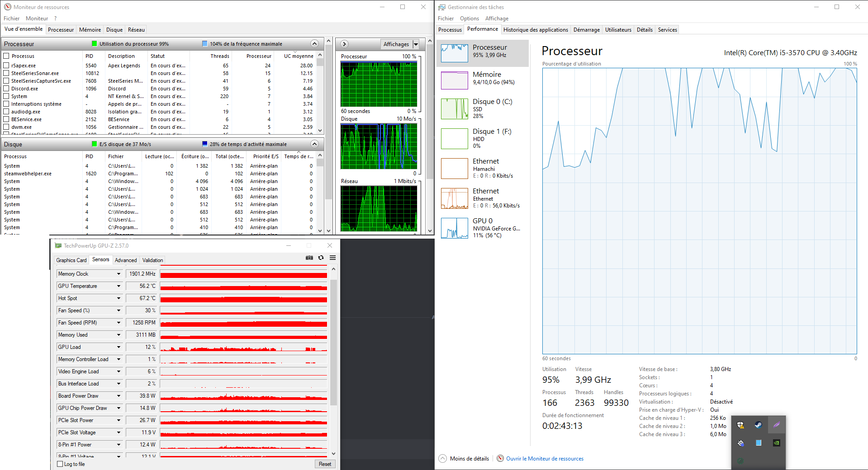Click the Windows Security shield tray icon
Screen dimensions: 868x470
coord(740,425)
